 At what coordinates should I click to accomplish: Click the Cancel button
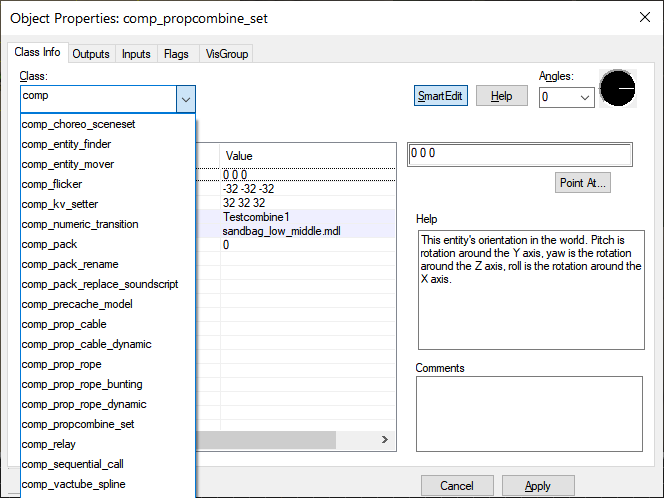click(x=457, y=485)
